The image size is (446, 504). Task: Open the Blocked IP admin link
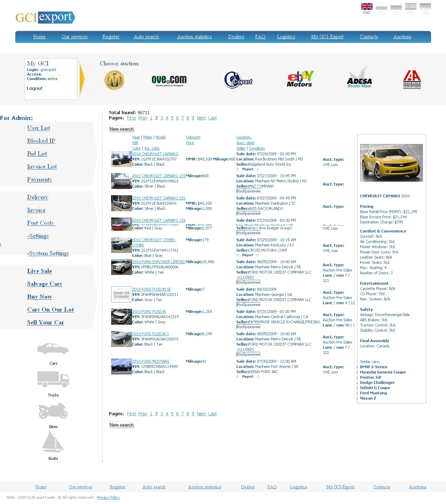(x=41, y=141)
